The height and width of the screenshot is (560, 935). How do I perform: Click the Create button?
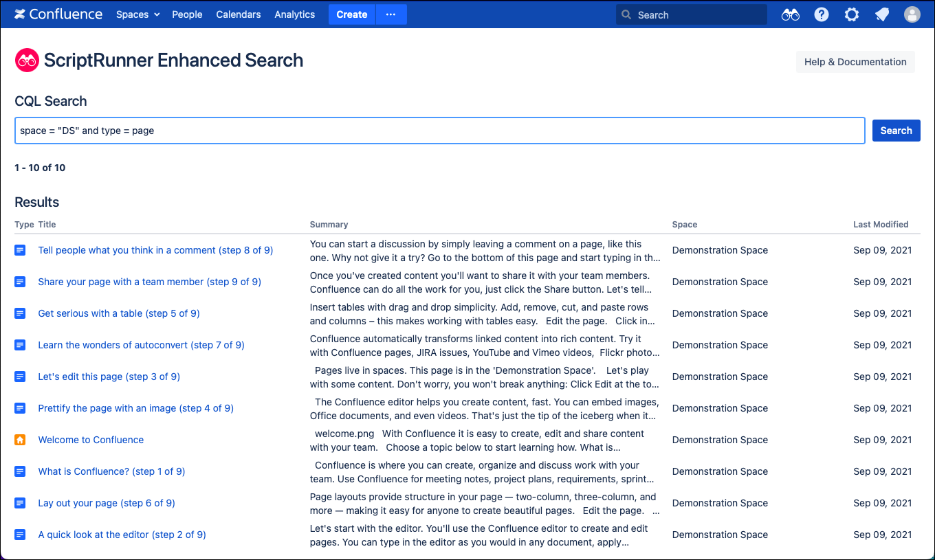coord(352,14)
